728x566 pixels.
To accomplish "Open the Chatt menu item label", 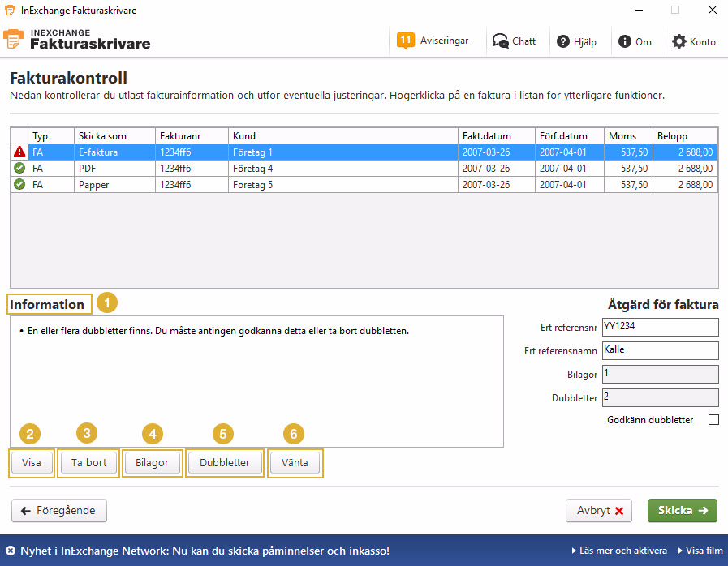I will coord(523,41).
